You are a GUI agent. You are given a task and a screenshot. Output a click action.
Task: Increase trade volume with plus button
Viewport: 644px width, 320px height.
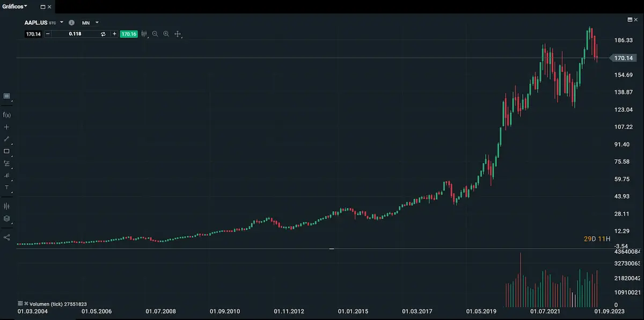114,34
